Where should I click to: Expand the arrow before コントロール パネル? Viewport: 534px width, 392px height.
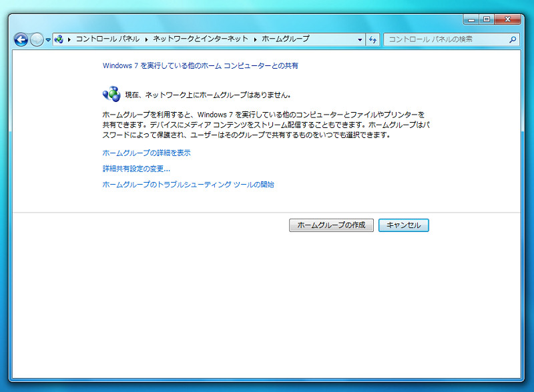click(69, 39)
